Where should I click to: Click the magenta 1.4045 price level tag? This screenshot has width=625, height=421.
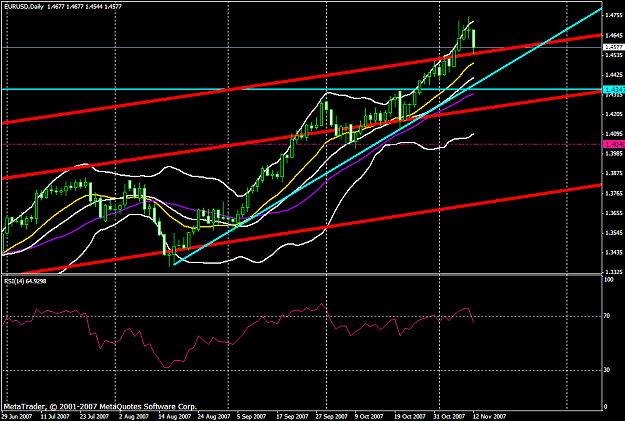[614, 144]
